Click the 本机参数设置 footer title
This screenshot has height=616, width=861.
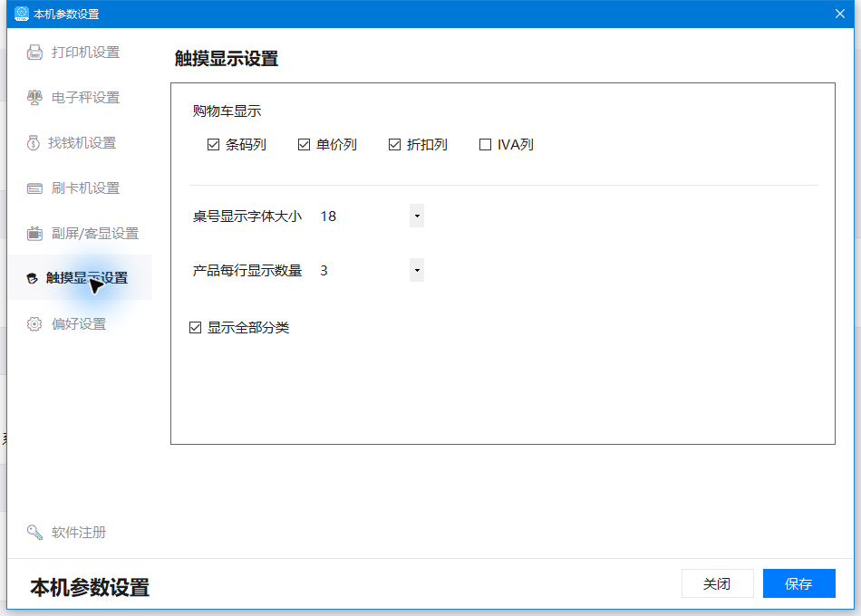(90, 587)
